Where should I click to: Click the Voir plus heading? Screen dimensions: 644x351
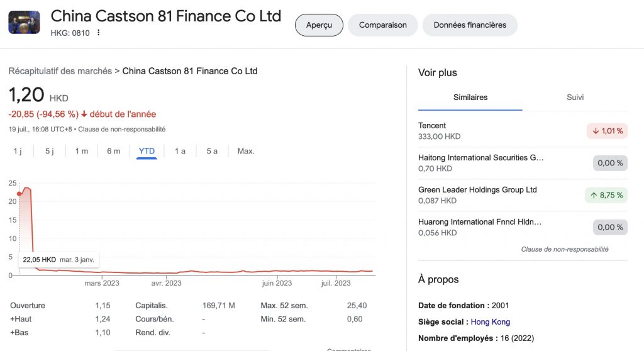tap(438, 73)
